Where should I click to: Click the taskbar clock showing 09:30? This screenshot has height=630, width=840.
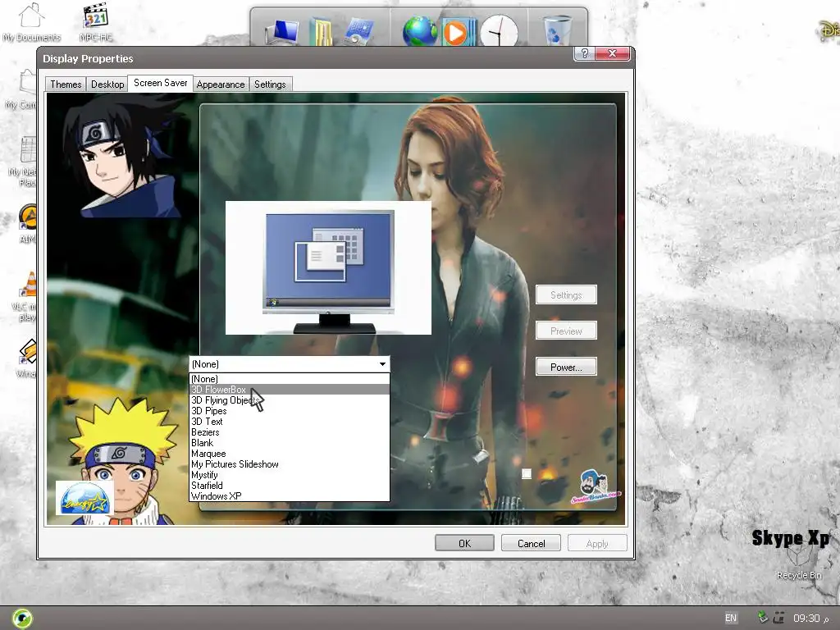[806, 619]
